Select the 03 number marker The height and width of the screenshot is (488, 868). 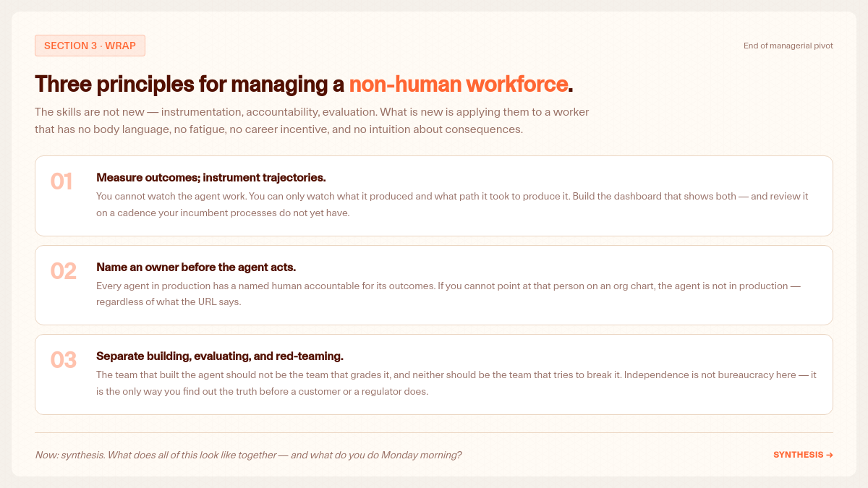pos(64,360)
